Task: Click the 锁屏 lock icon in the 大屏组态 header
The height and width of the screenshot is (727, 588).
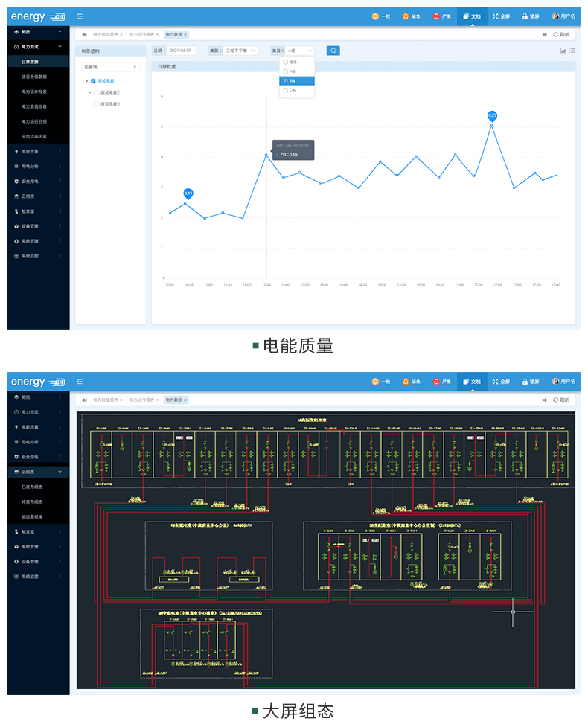Action: point(525,382)
